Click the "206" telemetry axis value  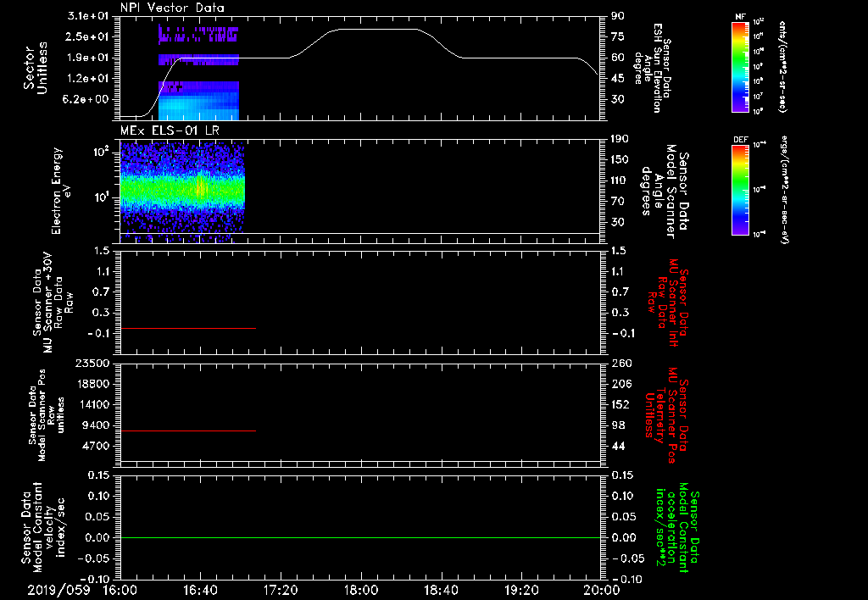(x=620, y=384)
